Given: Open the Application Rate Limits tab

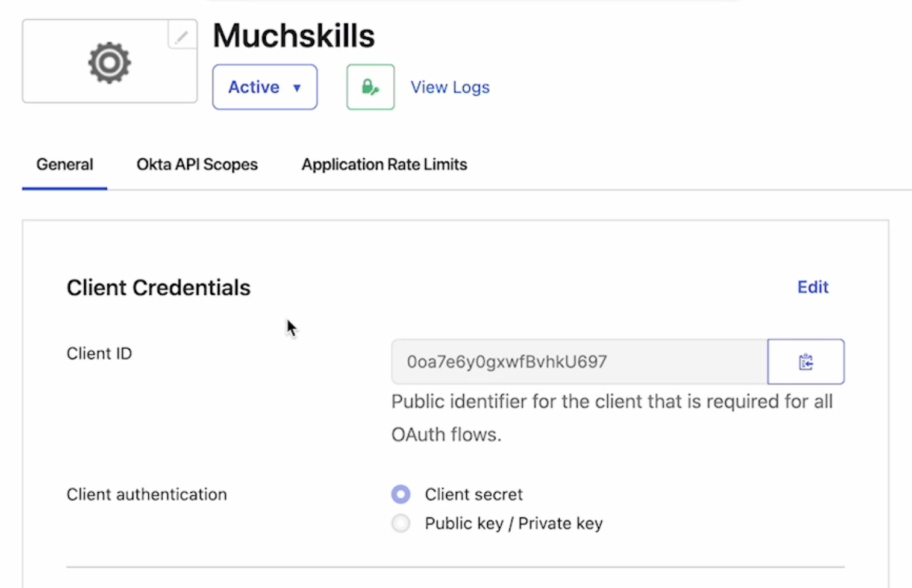Looking at the screenshot, I should pos(384,164).
